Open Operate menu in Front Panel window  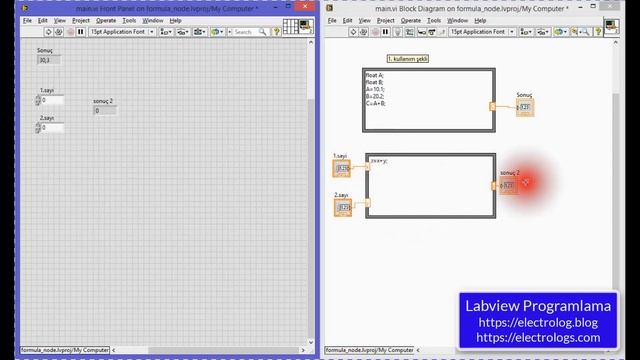point(106,20)
